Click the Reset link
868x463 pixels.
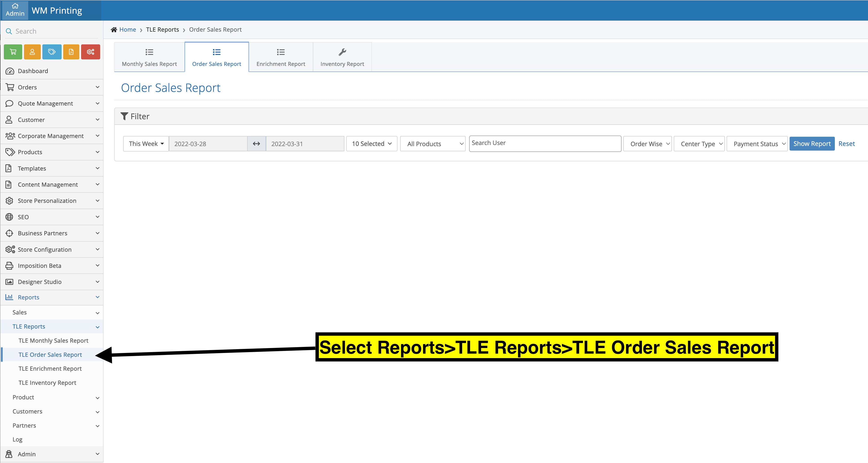pyautogui.click(x=846, y=144)
